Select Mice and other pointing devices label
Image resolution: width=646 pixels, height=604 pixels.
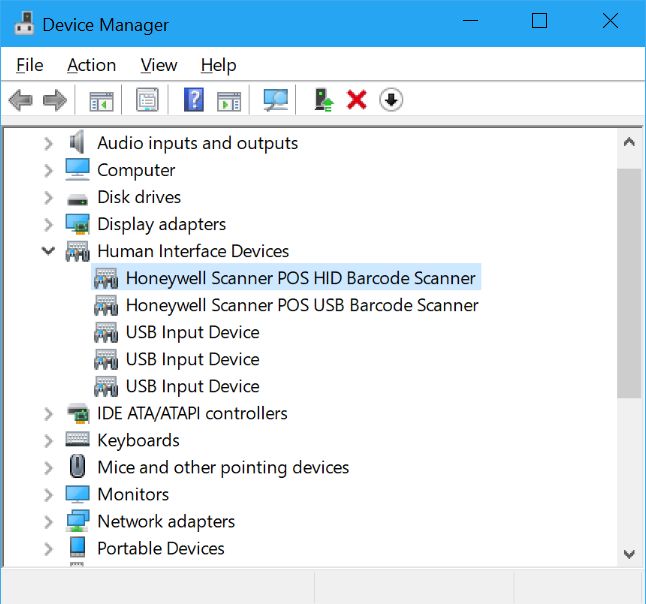point(223,468)
